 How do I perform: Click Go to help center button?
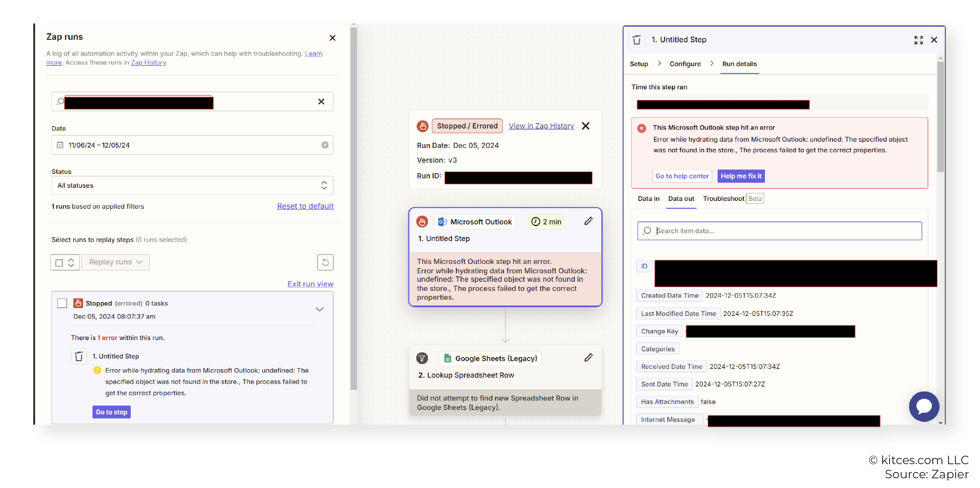click(682, 176)
